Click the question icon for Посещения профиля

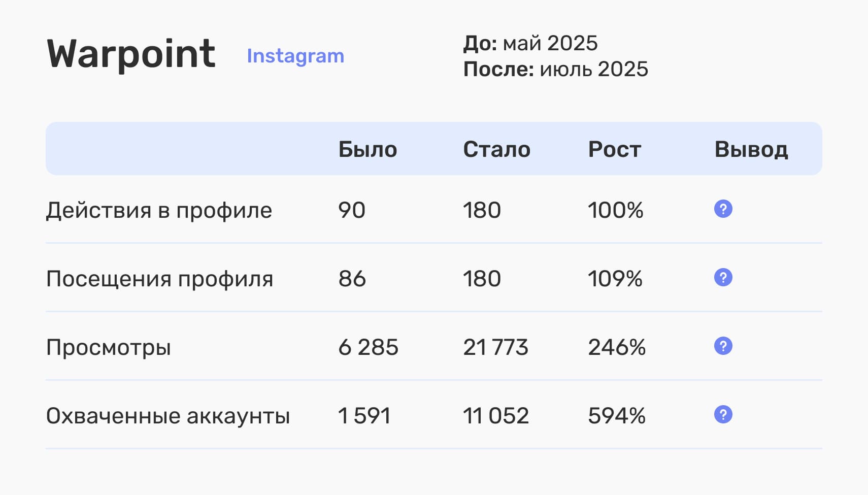pos(723,277)
